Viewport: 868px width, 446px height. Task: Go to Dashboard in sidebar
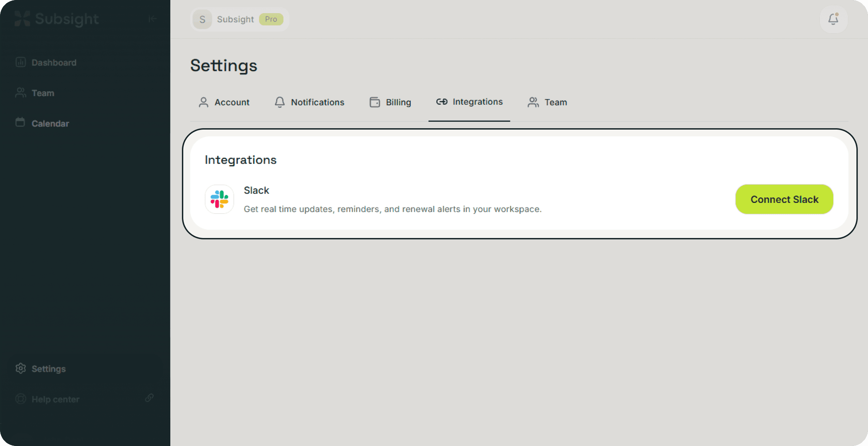pos(46,62)
